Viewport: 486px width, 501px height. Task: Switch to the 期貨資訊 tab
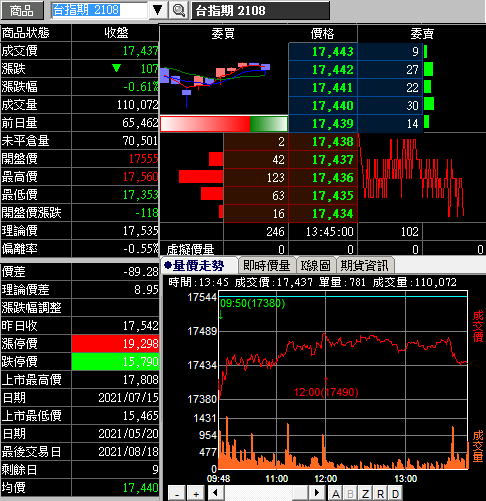(x=365, y=266)
